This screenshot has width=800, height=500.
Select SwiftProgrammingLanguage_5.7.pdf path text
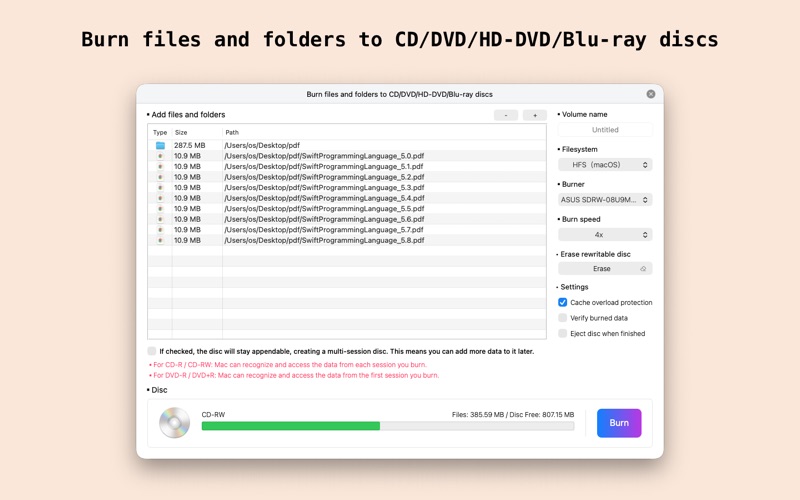324,230
